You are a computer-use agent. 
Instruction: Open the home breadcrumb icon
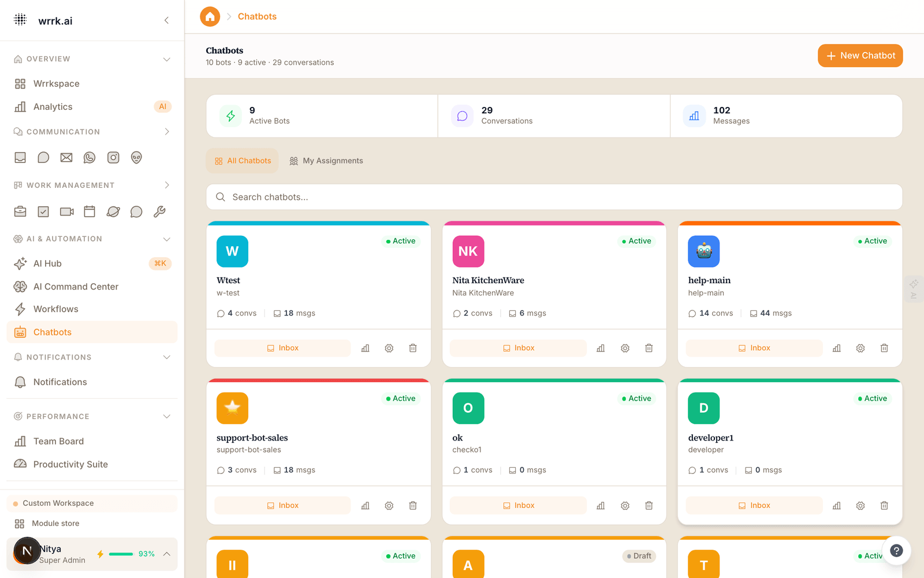pos(210,17)
